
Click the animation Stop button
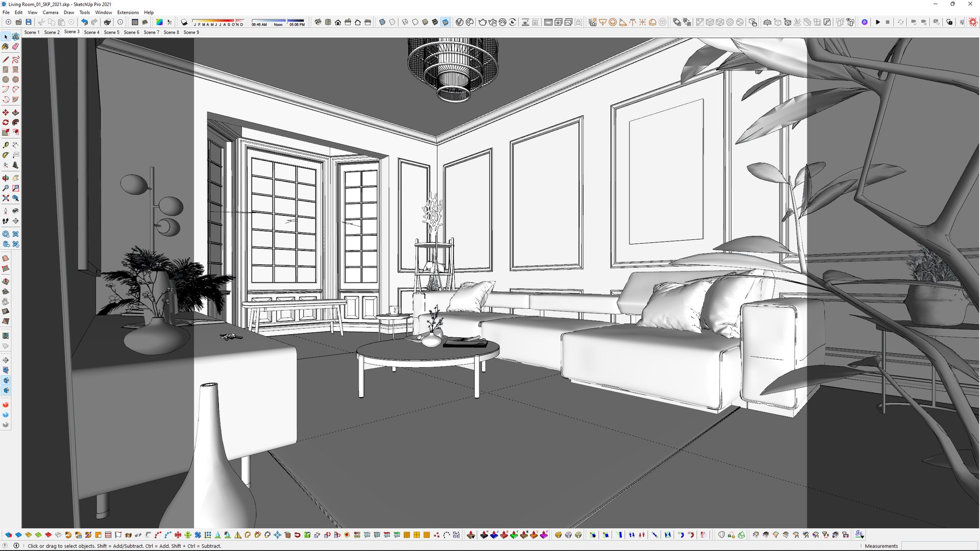pyautogui.click(x=888, y=22)
